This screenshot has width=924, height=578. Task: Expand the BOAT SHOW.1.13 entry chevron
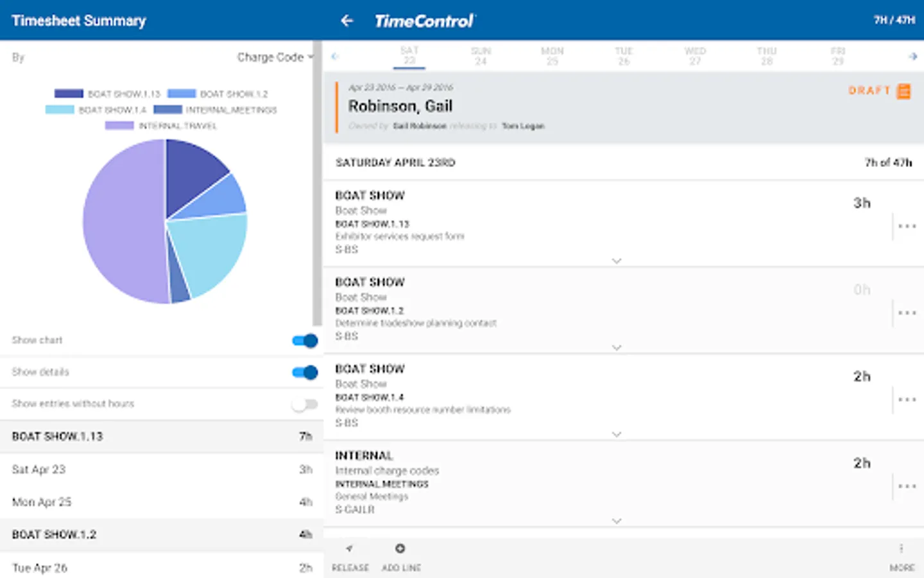[x=617, y=261]
